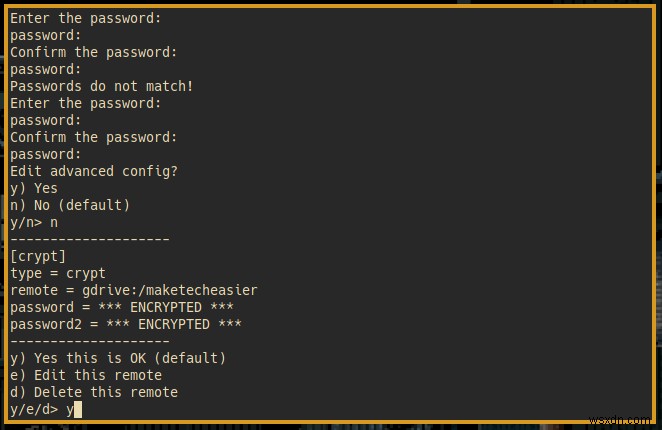This screenshot has height=430, width=662.
Task: Click the "y) Yes" option line
Action: click(34, 188)
